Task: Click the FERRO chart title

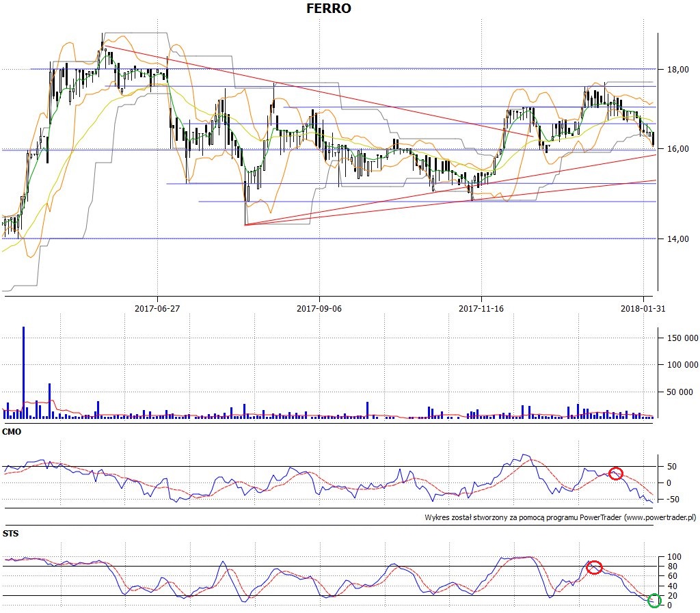Action: (329, 8)
